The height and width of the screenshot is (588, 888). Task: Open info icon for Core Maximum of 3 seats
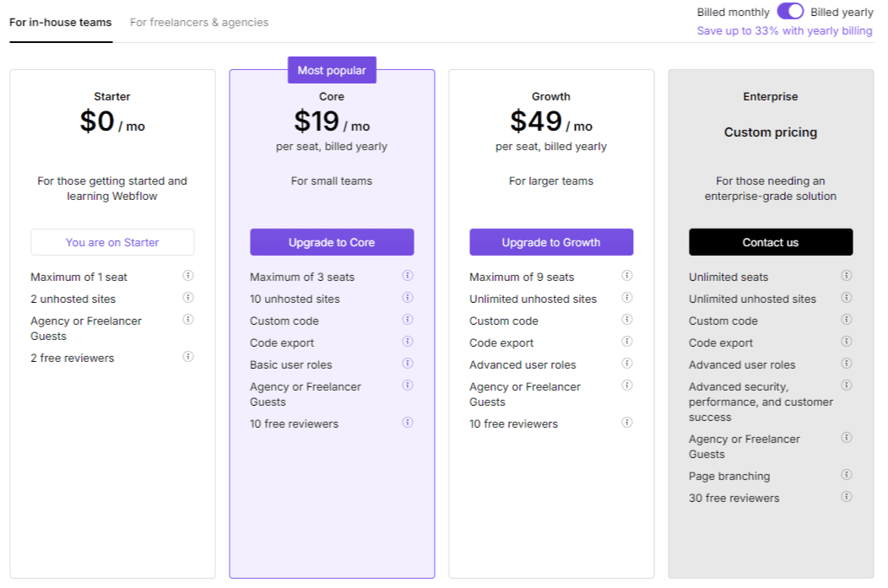[408, 276]
